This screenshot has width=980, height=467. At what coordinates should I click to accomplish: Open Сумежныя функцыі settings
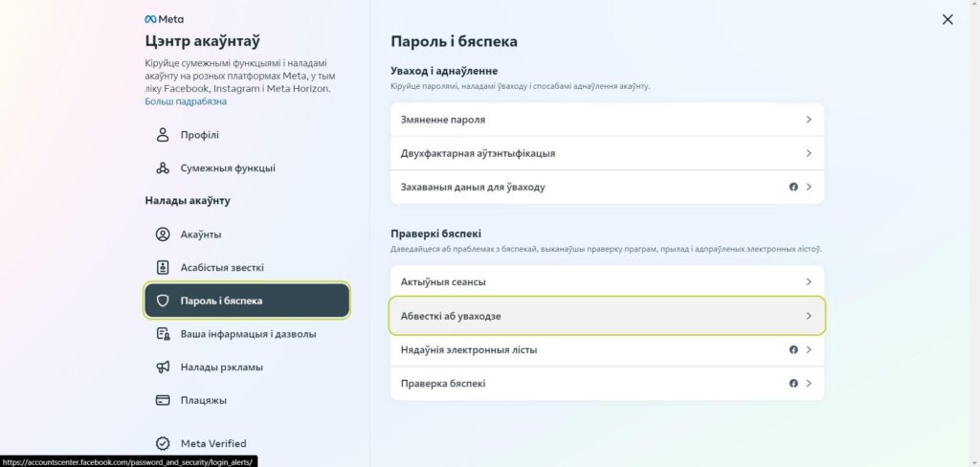click(247, 168)
